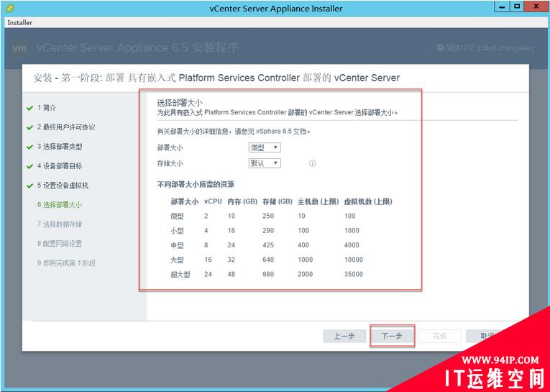The width and height of the screenshot is (550, 392).
Task: Go to step 5 设置设备虚拟机
Action: (x=63, y=186)
